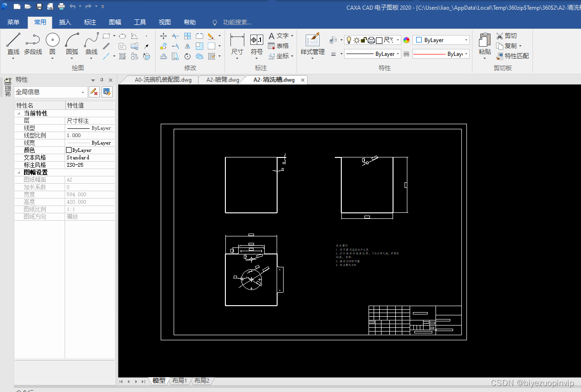Switch to the 插入 ribbon tab
Viewport: 581px width, 392px height.
coord(65,22)
